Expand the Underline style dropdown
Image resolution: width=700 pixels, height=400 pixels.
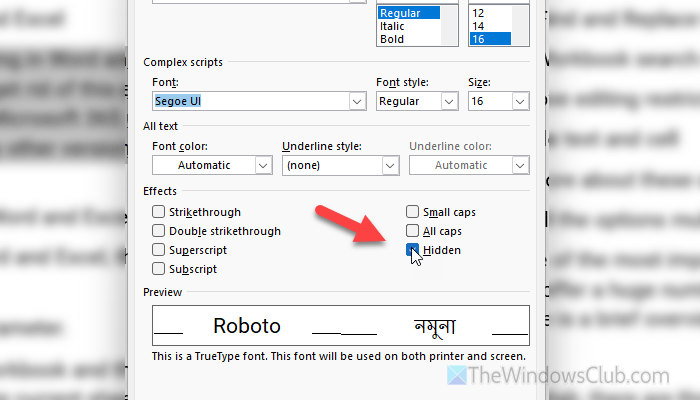(x=390, y=165)
